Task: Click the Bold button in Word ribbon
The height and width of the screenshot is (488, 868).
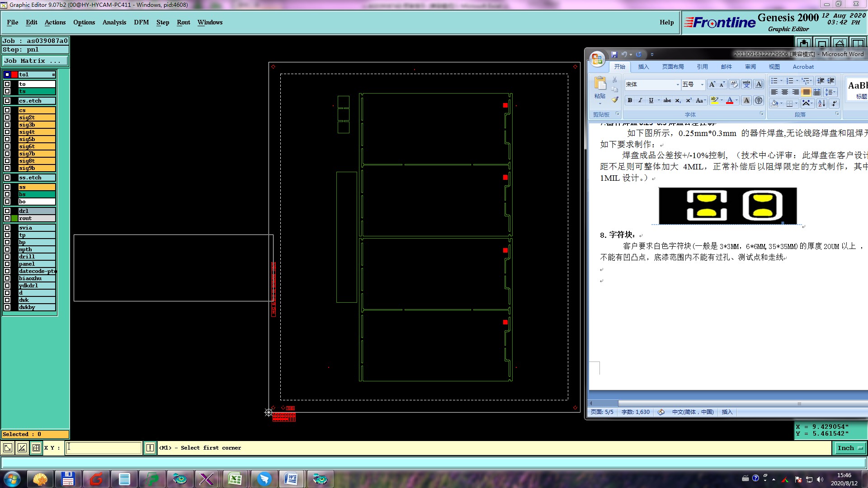Action: [x=630, y=100]
